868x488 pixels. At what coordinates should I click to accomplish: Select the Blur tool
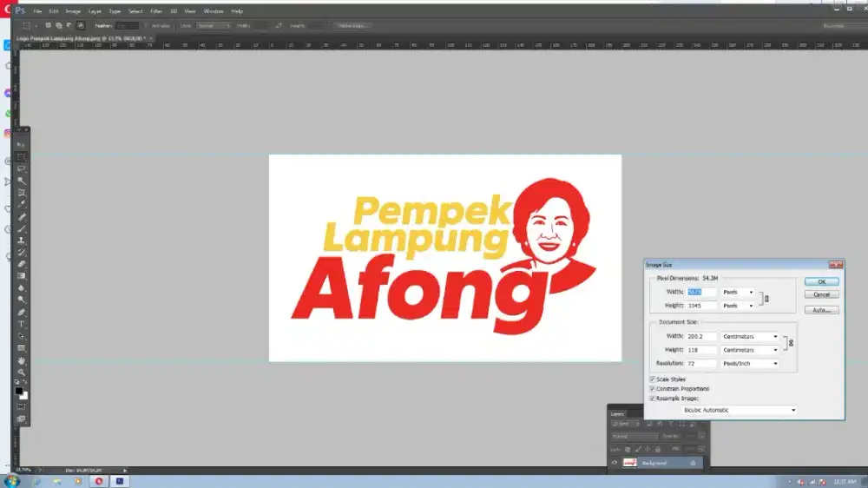tap(21, 288)
